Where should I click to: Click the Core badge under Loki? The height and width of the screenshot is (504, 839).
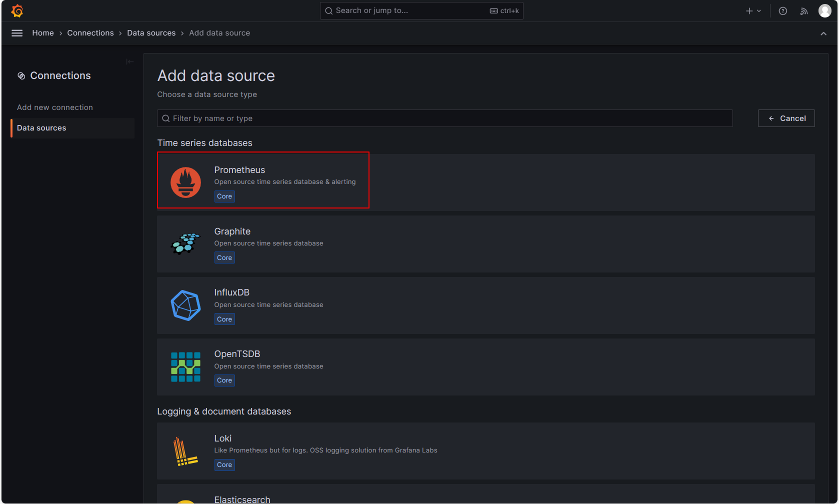tap(224, 465)
